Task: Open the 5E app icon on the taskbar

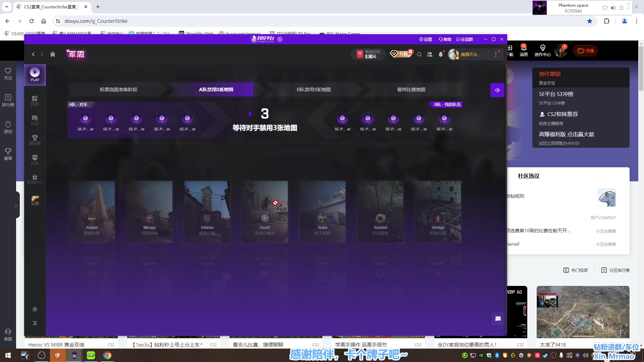Action: (x=74, y=355)
